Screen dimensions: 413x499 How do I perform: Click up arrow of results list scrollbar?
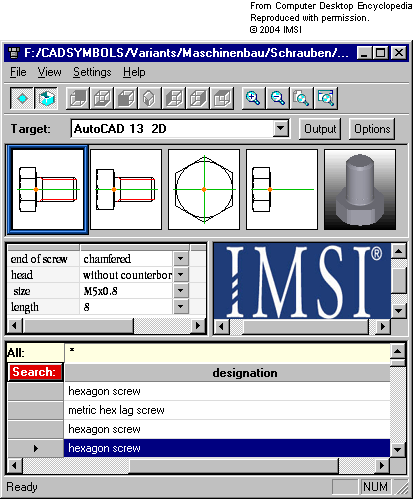(398, 351)
